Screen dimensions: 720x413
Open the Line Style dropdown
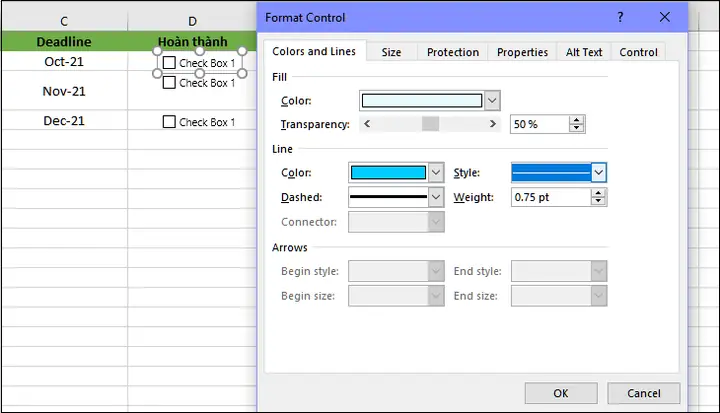[x=598, y=173]
